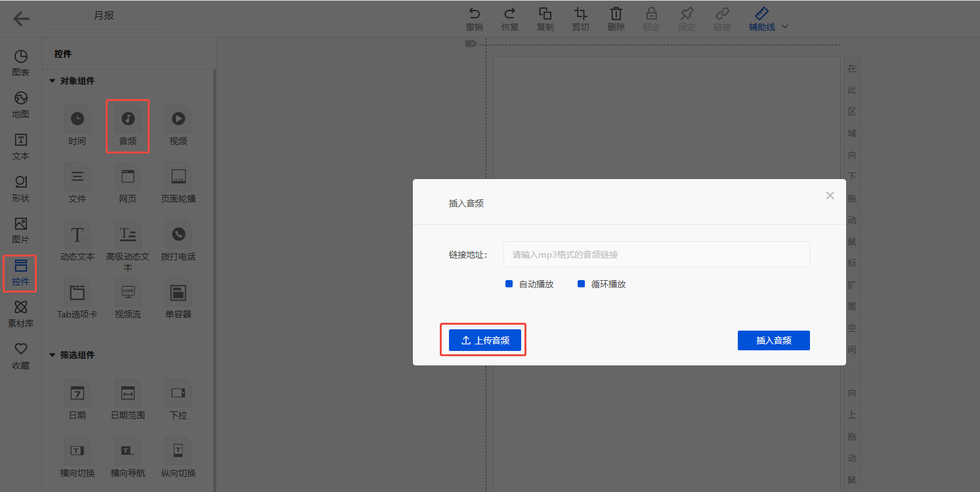980x492 pixels.
Task: Toggle the 循环播放 loop playback checkbox
Action: pyautogui.click(x=581, y=284)
